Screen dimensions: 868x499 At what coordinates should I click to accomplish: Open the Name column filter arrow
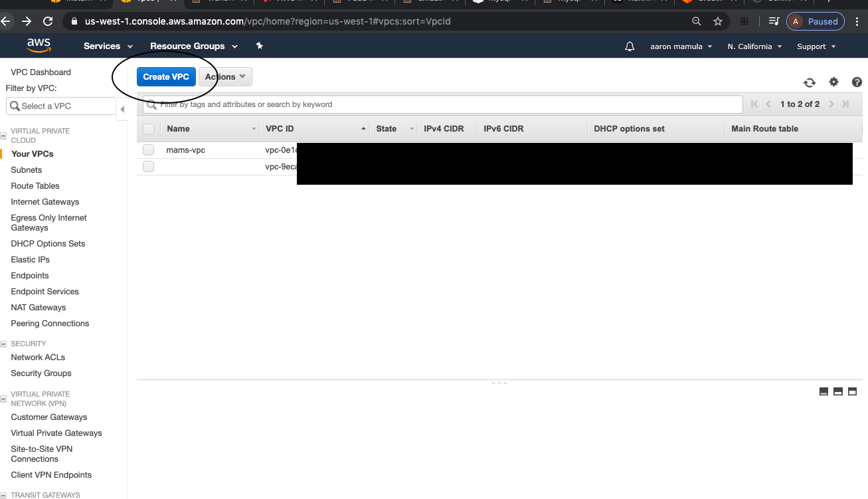tap(254, 129)
